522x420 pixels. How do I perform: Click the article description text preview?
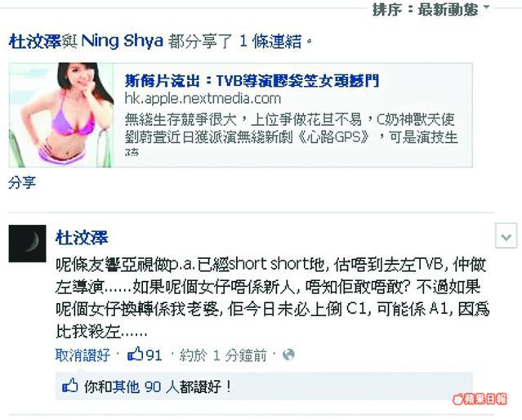coord(292,133)
